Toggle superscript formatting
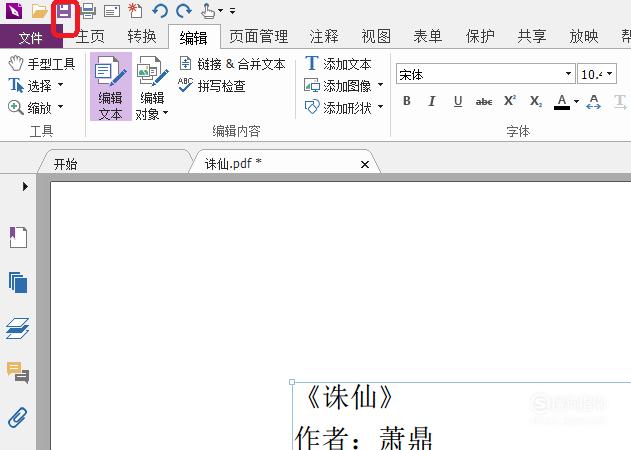Screen dimensions: 631x450 tap(510, 101)
